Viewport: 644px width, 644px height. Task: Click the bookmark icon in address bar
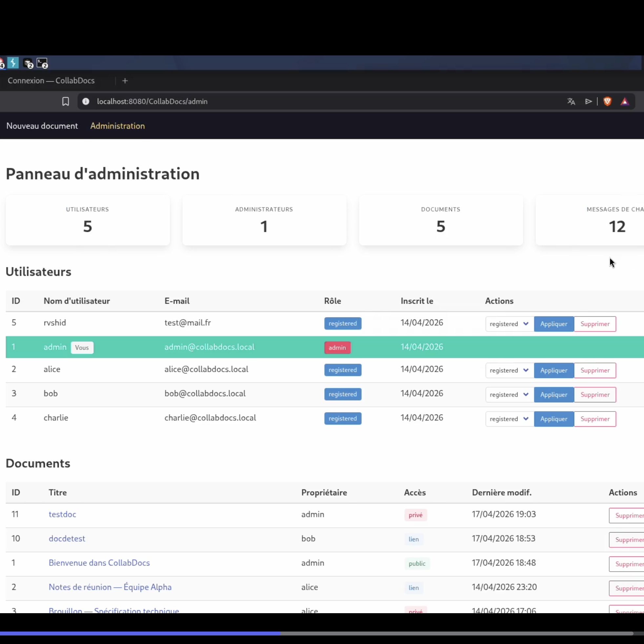(66, 101)
